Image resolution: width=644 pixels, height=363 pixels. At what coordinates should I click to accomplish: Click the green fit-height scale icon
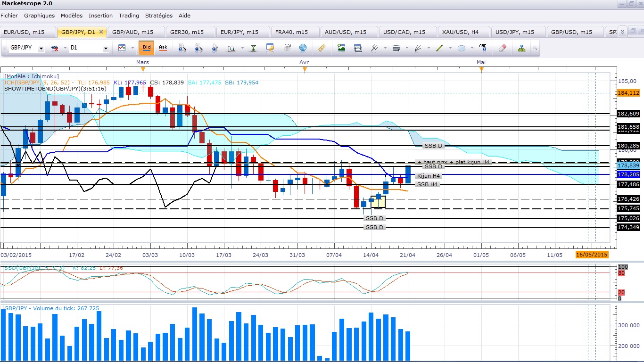point(254,48)
